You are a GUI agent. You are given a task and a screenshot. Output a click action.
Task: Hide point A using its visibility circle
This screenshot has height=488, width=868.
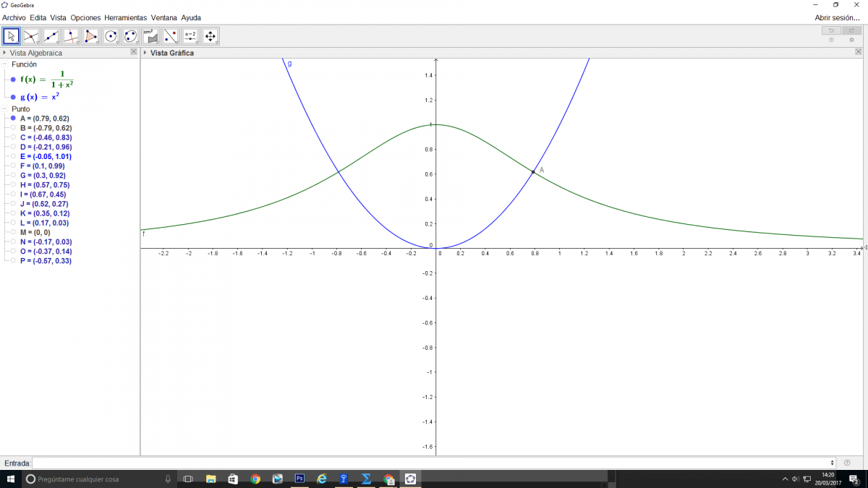(x=13, y=118)
